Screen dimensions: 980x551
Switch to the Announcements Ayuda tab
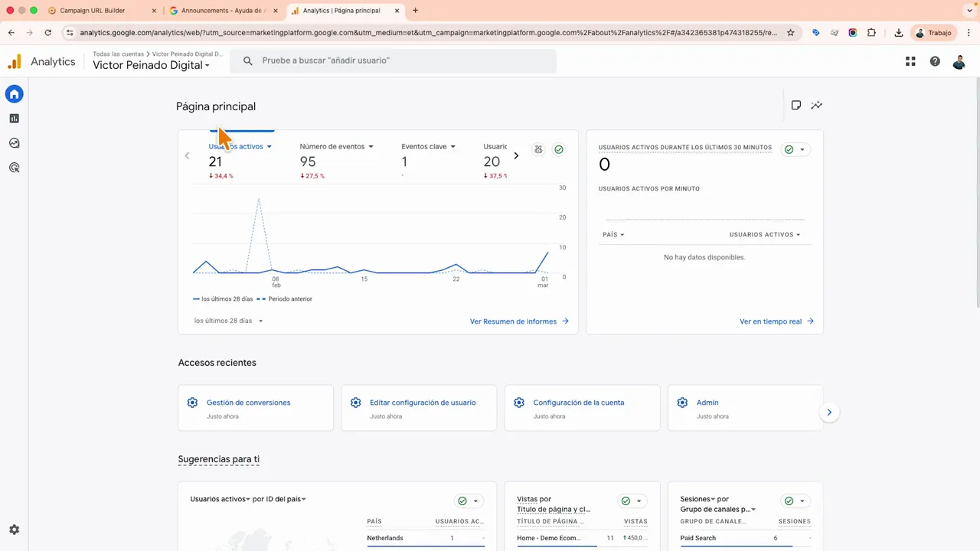224,11
